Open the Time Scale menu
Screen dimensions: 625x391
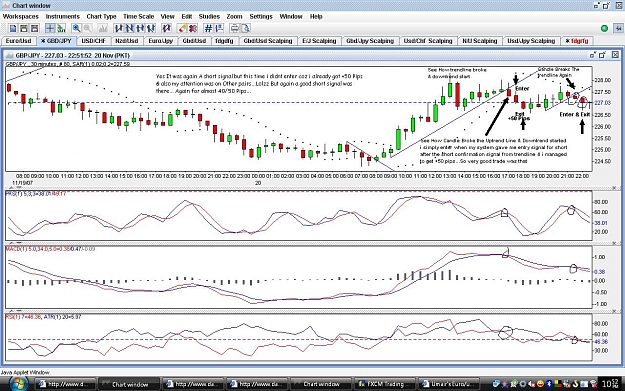coord(138,16)
